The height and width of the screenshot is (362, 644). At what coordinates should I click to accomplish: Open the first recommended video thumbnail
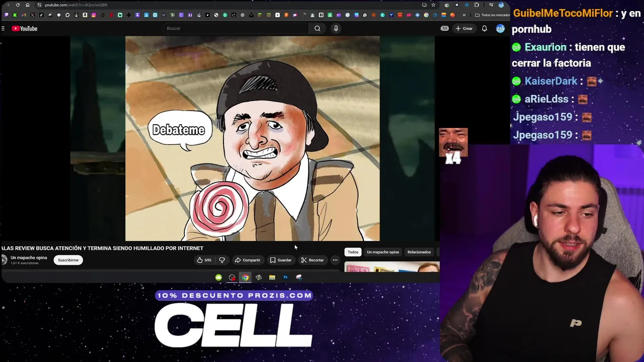[392, 267]
